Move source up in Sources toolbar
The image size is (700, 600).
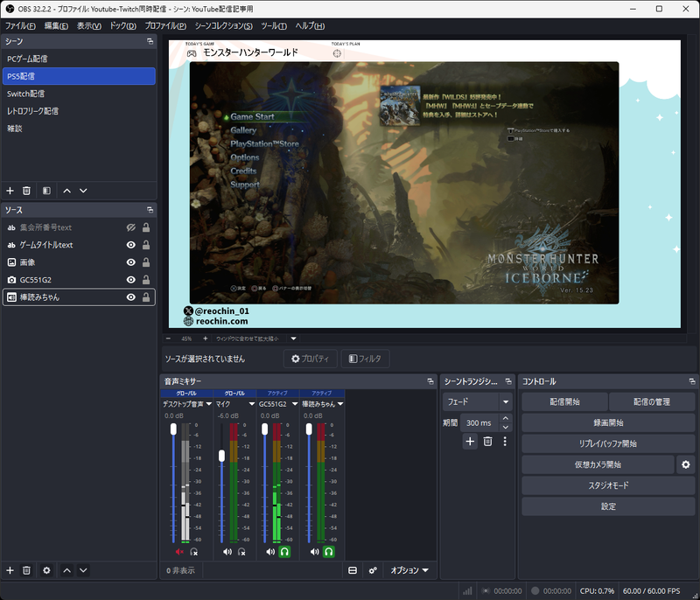click(67, 570)
